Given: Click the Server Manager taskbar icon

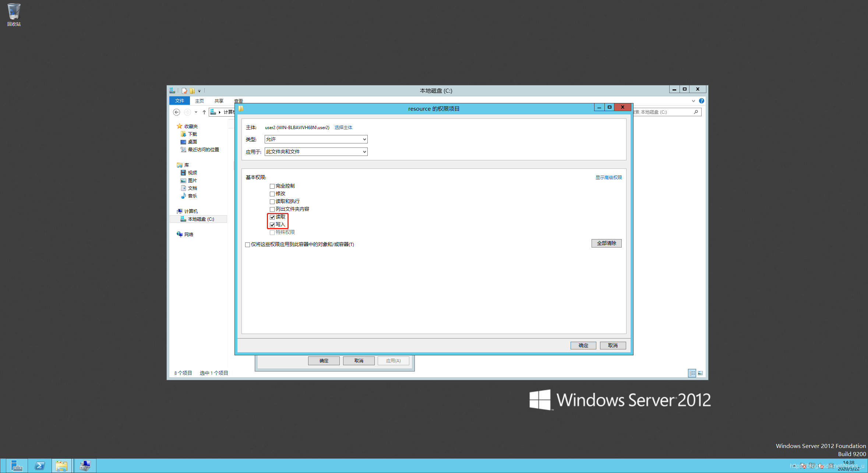Looking at the screenshot, I should 16,466.
